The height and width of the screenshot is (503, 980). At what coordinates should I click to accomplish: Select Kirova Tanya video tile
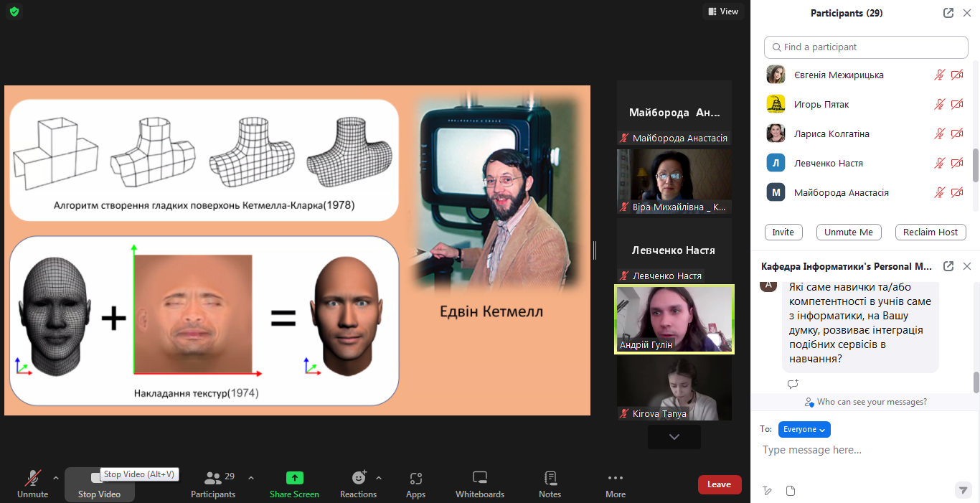674,388
